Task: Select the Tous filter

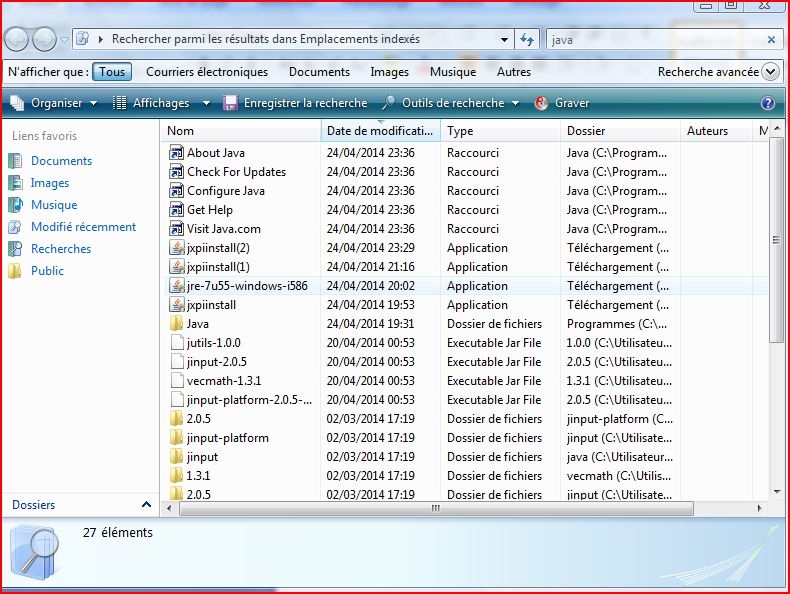Action: pos(112,72)
